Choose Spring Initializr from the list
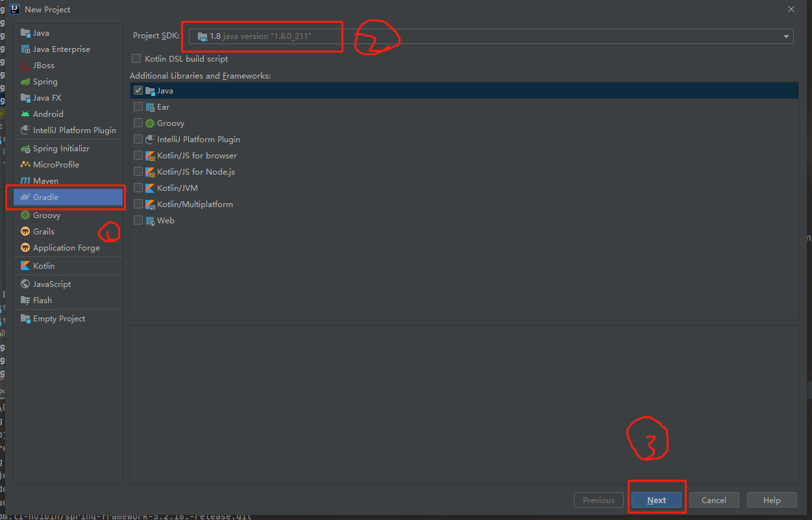 61,149
